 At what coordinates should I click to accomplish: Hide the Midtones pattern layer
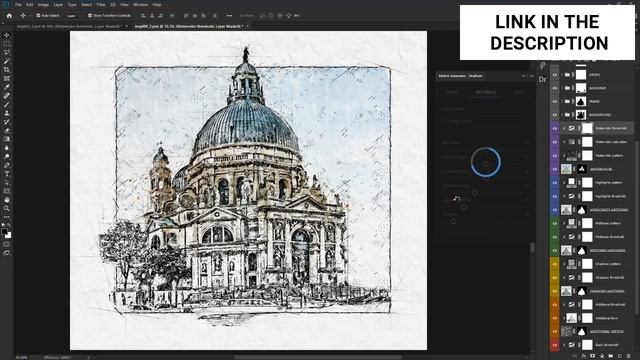pos(554,223)
